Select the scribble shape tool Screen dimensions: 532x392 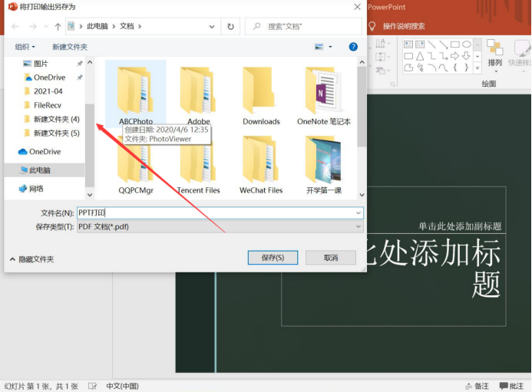coord(420,68)
